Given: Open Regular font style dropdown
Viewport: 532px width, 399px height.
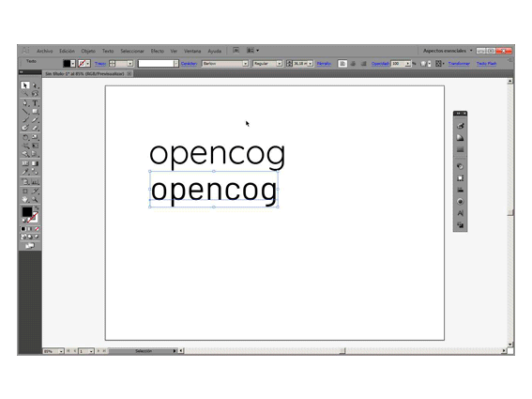Looking at the screenshot, I should [279, 64].
